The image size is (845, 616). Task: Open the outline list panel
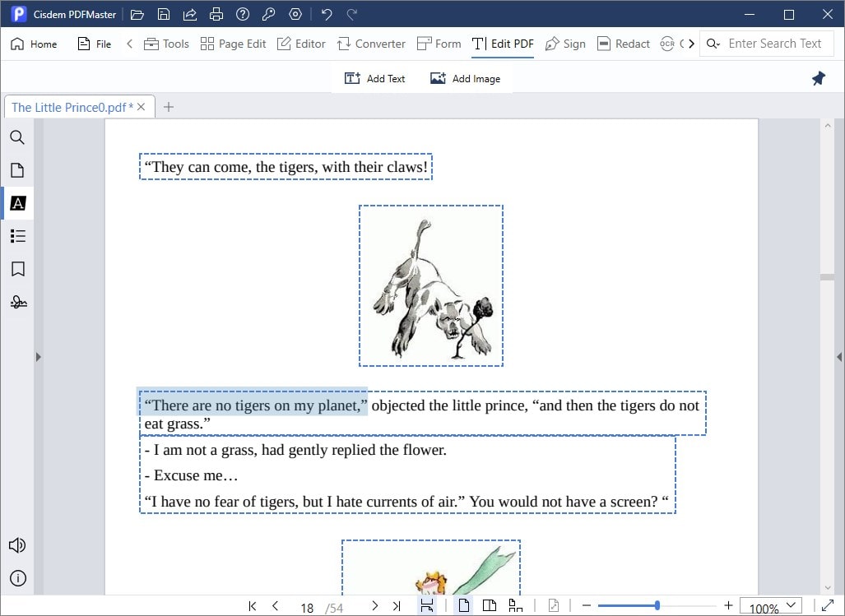tap(17, 236)
